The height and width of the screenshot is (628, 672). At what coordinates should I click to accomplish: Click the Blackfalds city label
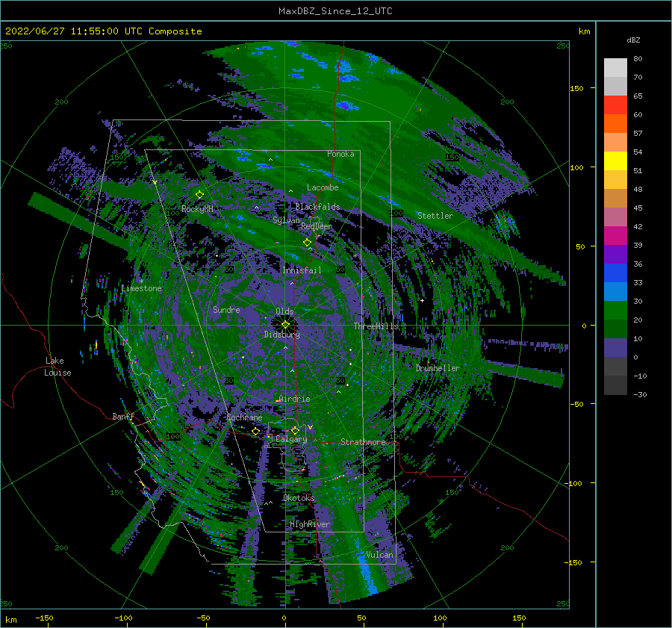click(317, 207)
